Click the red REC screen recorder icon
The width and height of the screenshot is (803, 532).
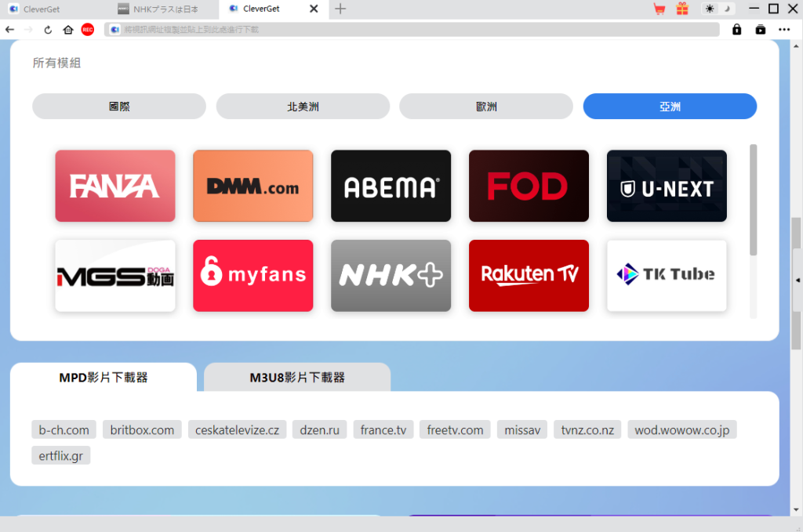(87, 30)
